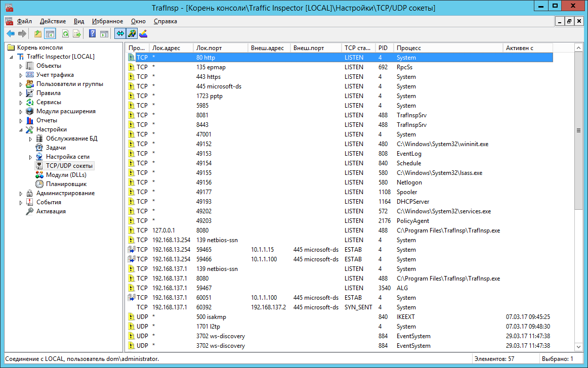Expand the Правила node
588x368 pixels.
pos(21,94)
